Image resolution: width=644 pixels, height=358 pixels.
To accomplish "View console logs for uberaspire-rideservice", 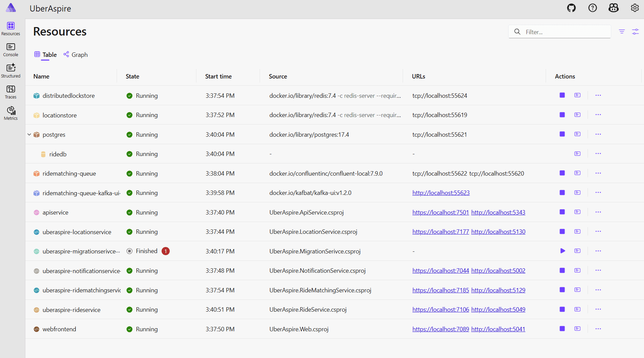I will 577,309.
